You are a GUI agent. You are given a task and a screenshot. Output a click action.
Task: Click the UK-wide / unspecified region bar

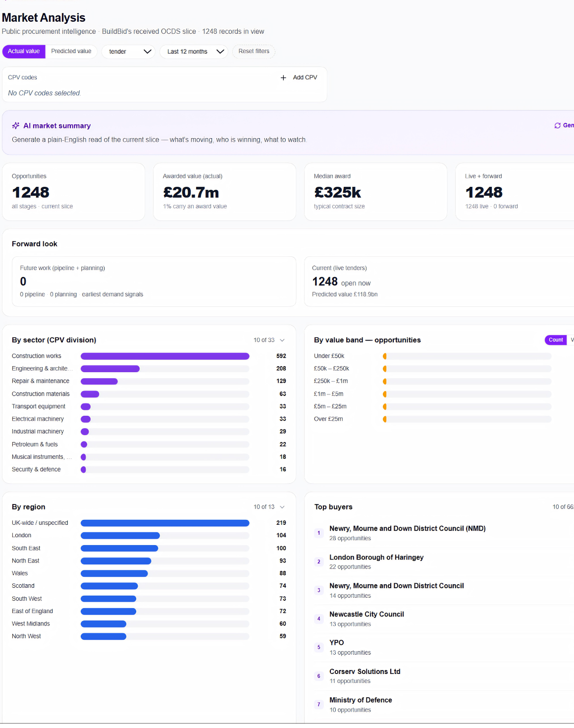point(165,523)
